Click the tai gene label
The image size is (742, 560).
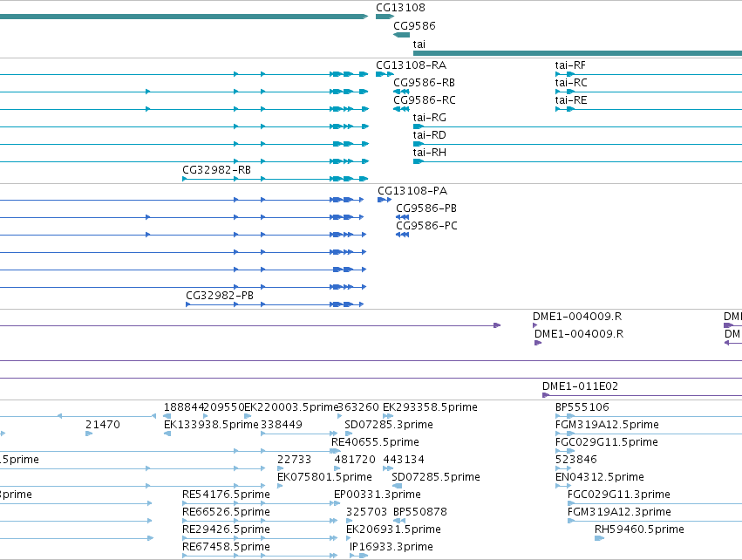419,44
